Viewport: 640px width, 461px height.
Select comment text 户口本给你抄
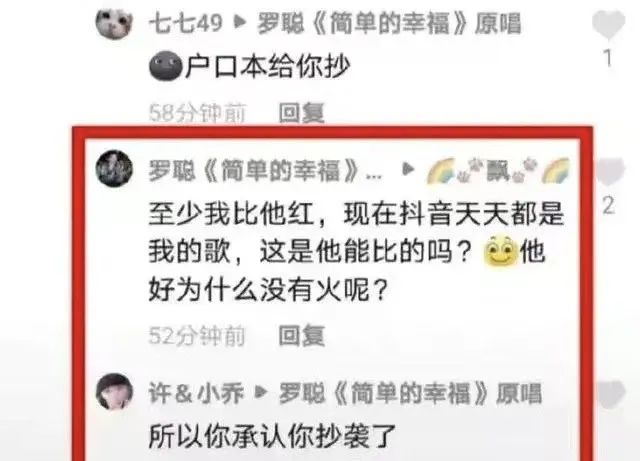pos(267,66)
